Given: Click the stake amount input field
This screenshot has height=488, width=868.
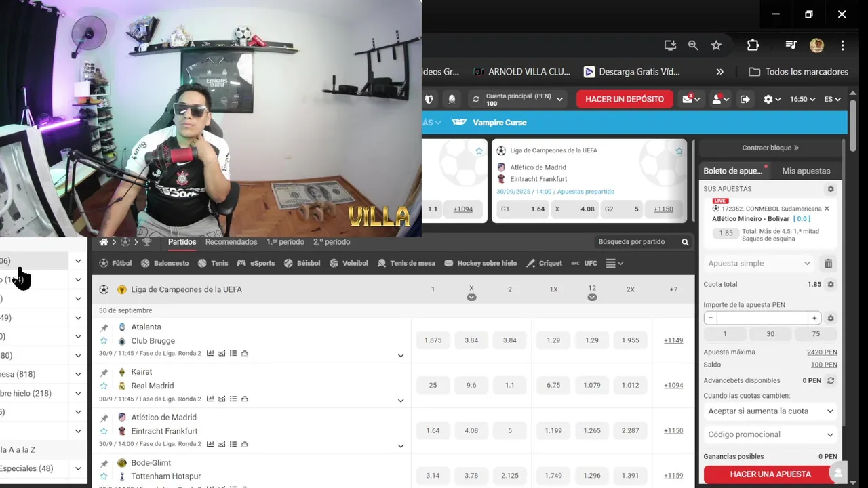Looking at the screenshot, I should pos(762,318).
